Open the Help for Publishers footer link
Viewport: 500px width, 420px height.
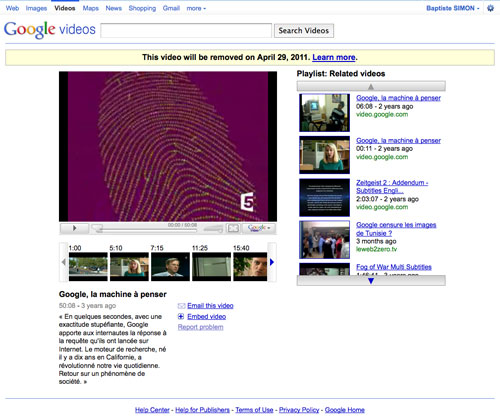202,410
